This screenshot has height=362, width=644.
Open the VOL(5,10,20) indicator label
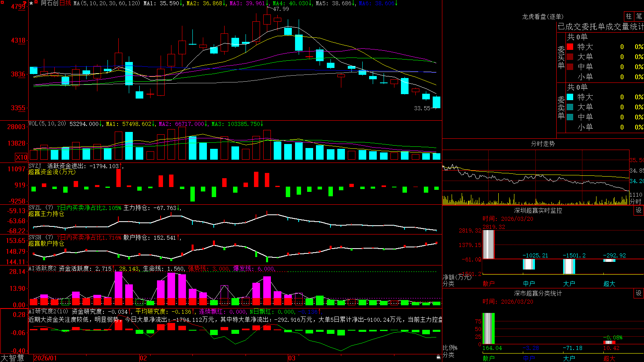click(47, 124)
